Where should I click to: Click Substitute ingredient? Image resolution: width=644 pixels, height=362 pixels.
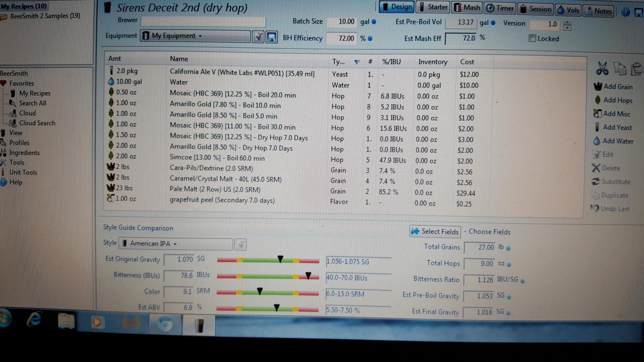point(611,182)
